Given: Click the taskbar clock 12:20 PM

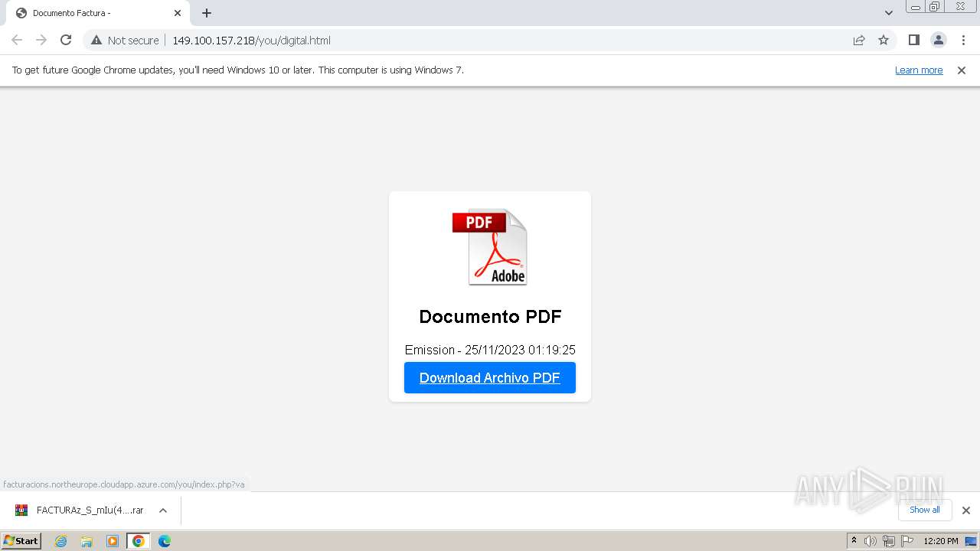Looking at the screenshot, I should (941, 541).
